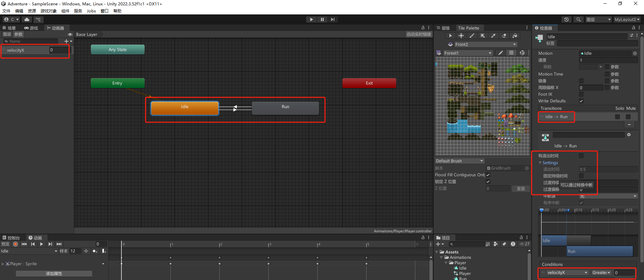
Task: Click the Add Keyframe icon
Action: 95,251
